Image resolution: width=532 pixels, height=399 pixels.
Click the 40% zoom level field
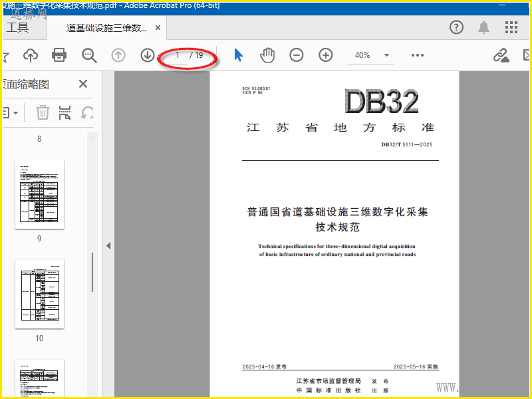pyautogui.click(x=362, y=55)
